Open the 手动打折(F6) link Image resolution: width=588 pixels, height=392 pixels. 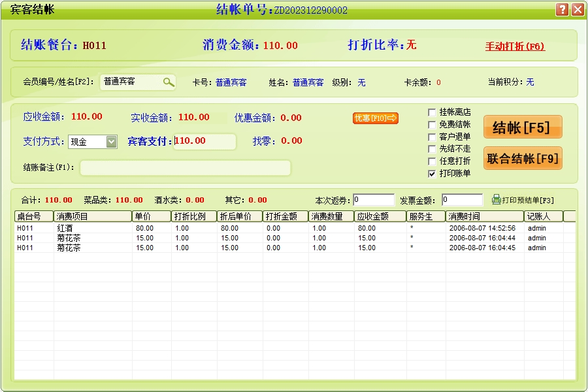(515, 46)
